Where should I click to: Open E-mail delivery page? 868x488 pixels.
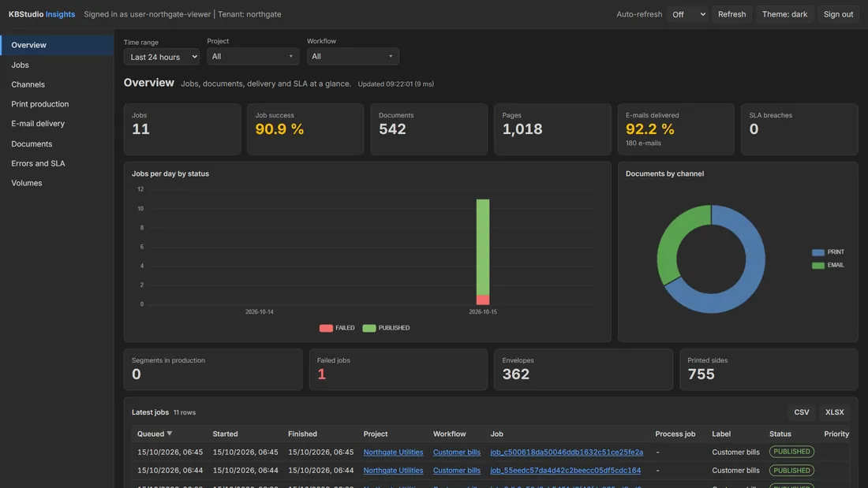click(x=57, y=124)
